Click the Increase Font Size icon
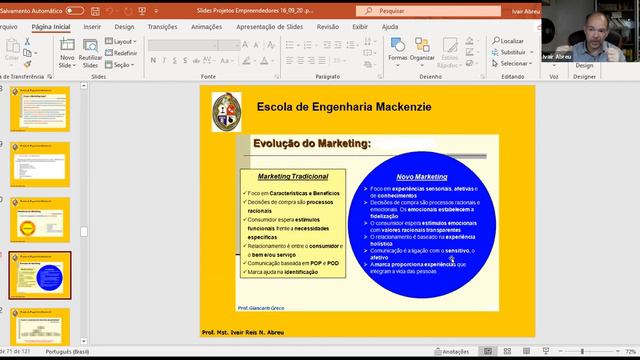This screenshot has height=360, width=640. 245,45
